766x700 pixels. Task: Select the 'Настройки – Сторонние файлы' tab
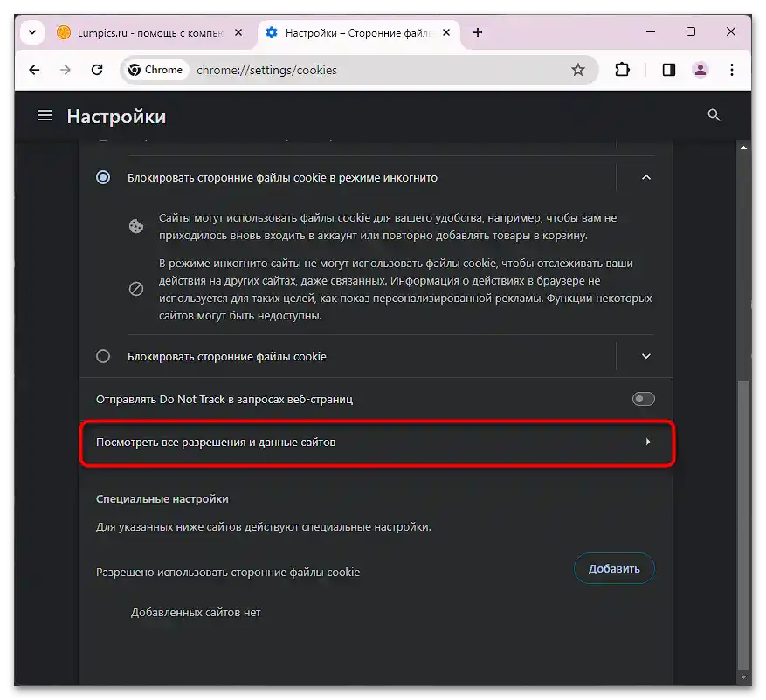tap(349, 32)
